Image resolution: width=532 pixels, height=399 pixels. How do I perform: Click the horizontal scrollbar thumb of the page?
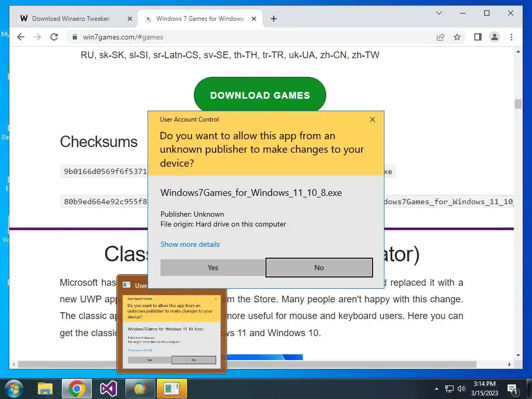(x=247, y=364)
